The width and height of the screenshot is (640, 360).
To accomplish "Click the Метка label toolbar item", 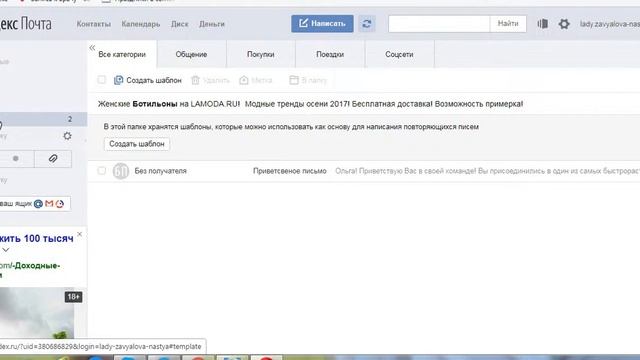I will [256, 80].
